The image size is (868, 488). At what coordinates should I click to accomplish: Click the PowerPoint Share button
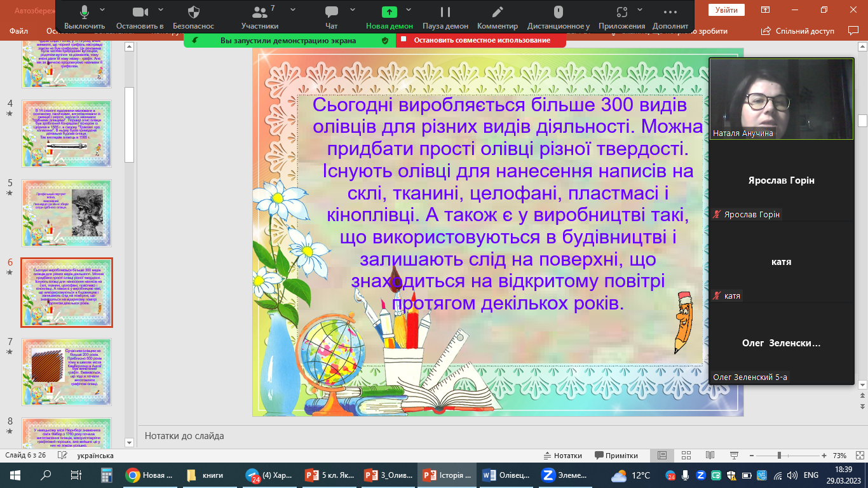pyautogui.click(x=798, y=31)
